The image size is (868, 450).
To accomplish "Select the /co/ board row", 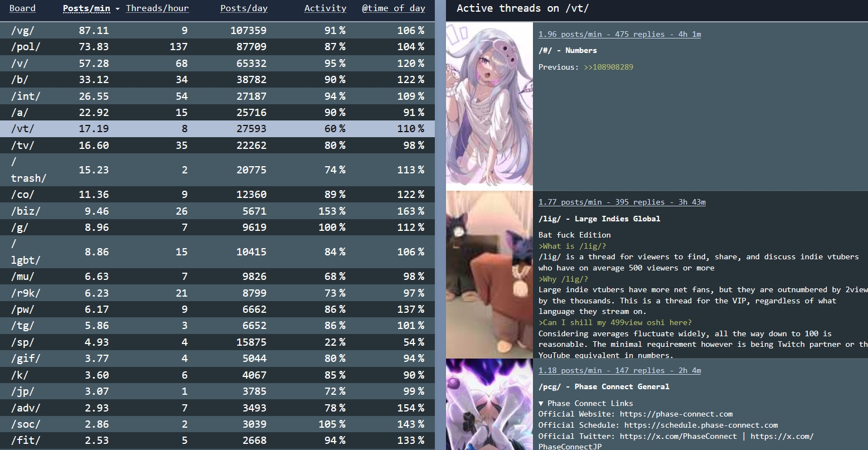I will coord(217,195).
